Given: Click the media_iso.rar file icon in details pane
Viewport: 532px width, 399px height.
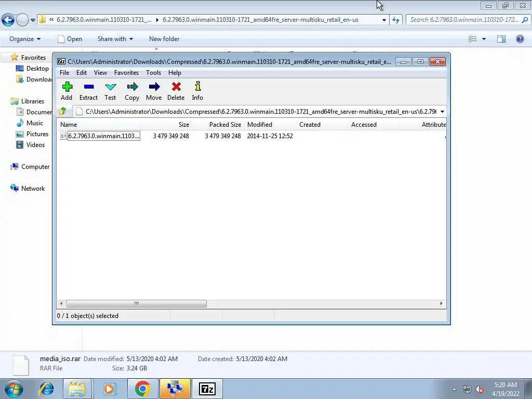Looking at the screenshot, I should (21, 365).
